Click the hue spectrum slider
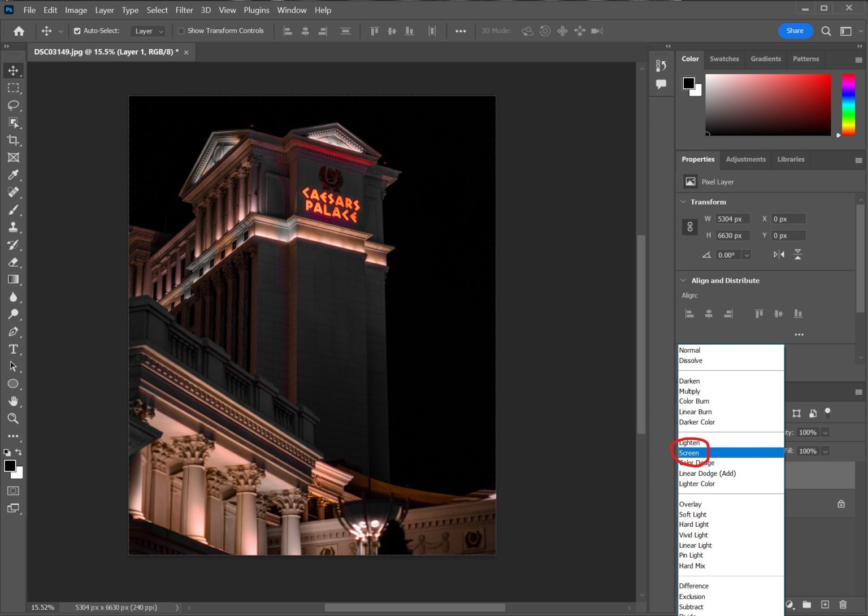868x616 pixels. tap(848, 105)
